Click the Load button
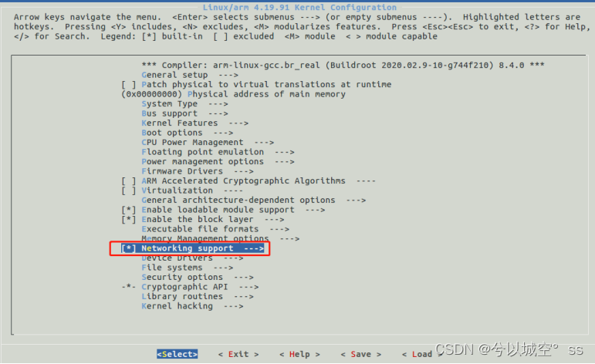Image resolution: width=595 pixels, height=364 pixels. pyautogui.click(x=422, y=354)
